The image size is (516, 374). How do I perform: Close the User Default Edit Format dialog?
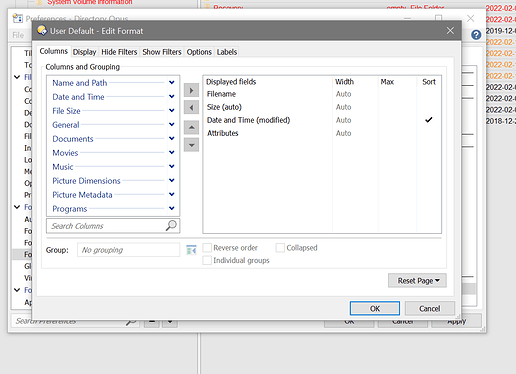coord(450,31)
